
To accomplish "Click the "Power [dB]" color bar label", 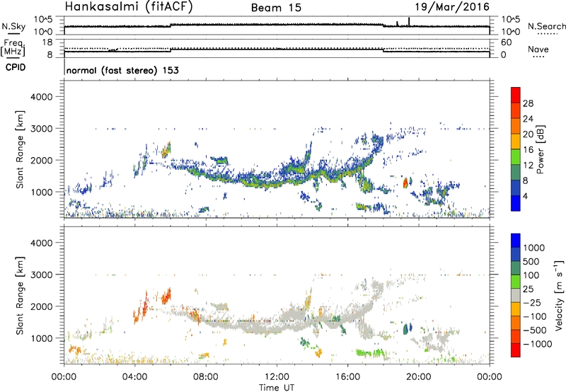I will pos(540,149).
